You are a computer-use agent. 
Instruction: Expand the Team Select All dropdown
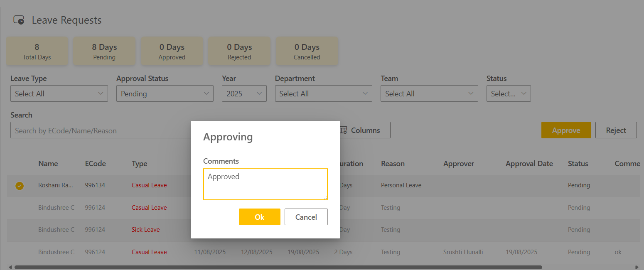click(x=429, y=94)
